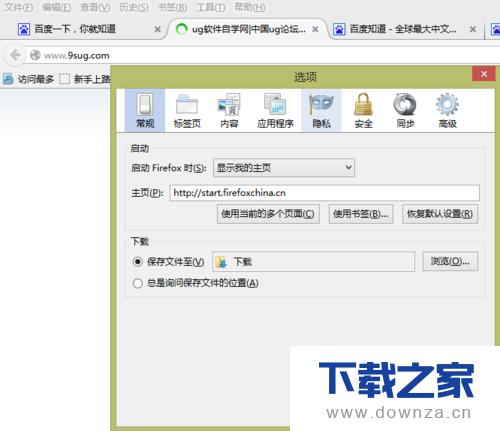Open the 常规 (General) options panel
Screen dimensions: 500x431
(145, 111)
